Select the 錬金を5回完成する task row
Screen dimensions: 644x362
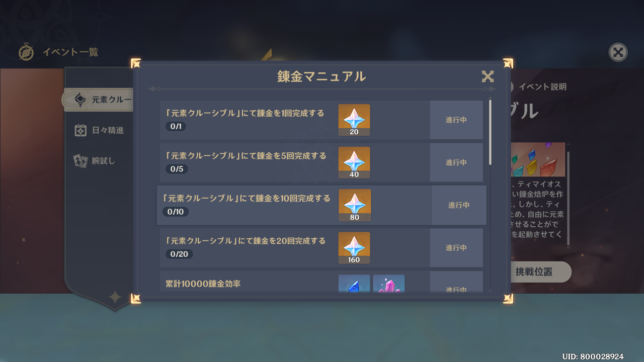321,162
